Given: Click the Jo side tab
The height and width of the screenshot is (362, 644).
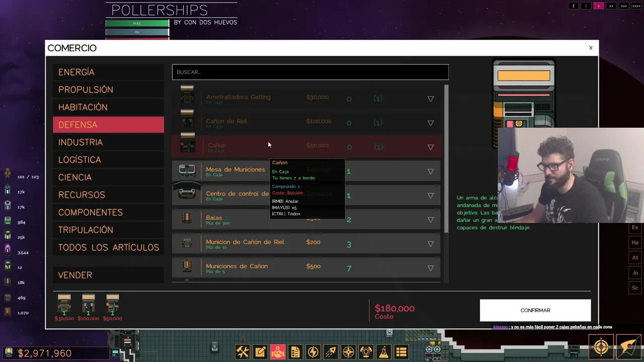Looking at the screenshot, I should 635,273.
